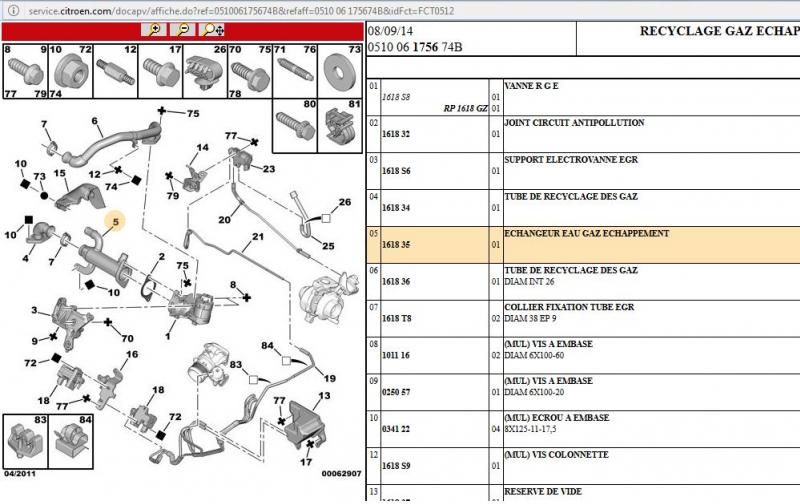The height and width of the screenshot is (504, 800).
Task: Select row 01 VANNE R G E
Action: pos(583,97)
